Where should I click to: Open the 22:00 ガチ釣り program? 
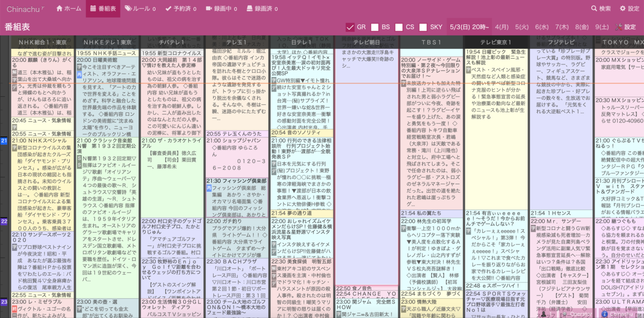(x=237, y=237)
